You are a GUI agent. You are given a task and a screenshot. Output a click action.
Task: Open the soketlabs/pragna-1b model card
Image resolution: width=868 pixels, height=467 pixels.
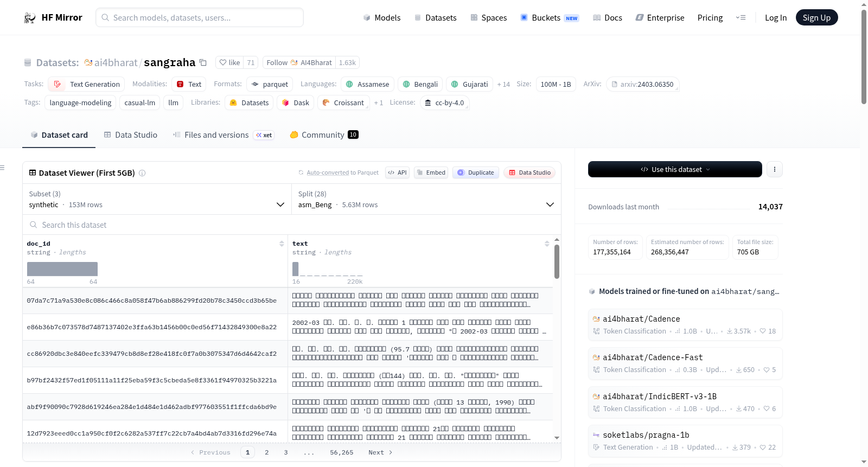(x=685, y=441)
